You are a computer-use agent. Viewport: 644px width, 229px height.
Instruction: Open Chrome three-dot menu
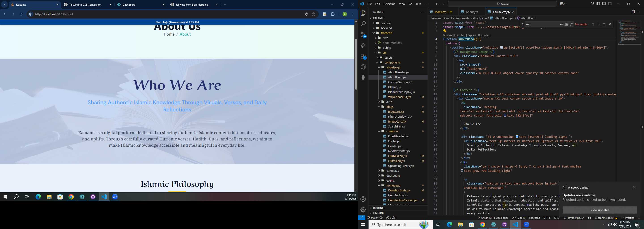(x=353, y=14)
